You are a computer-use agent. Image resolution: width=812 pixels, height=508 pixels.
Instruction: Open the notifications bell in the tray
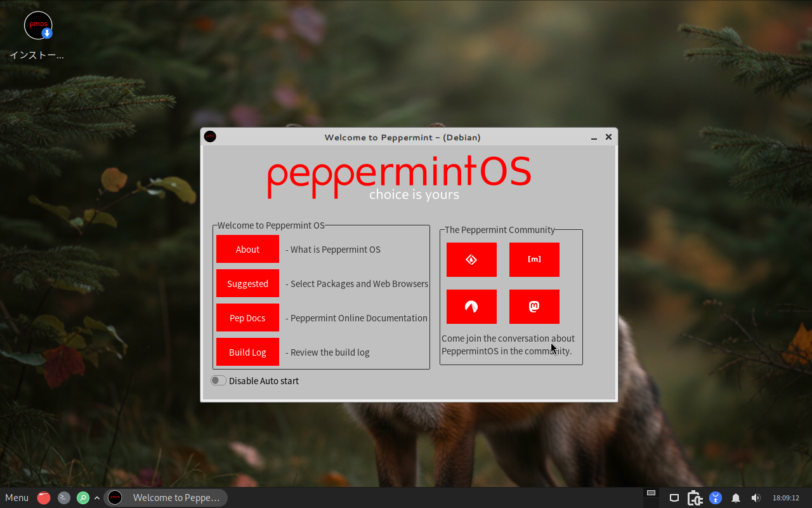coord(736,498)
